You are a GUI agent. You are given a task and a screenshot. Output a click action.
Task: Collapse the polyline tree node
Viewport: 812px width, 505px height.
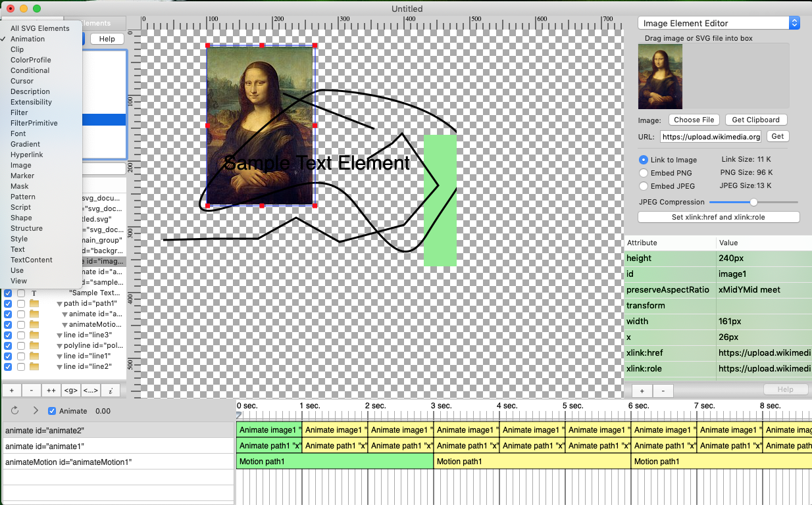[59, 346]
